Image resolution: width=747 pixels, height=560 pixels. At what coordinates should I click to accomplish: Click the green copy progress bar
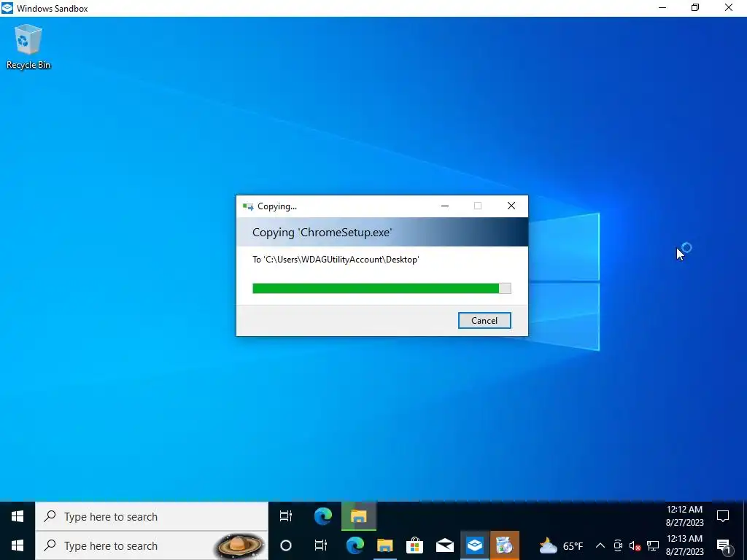click(x=382, y=288)
